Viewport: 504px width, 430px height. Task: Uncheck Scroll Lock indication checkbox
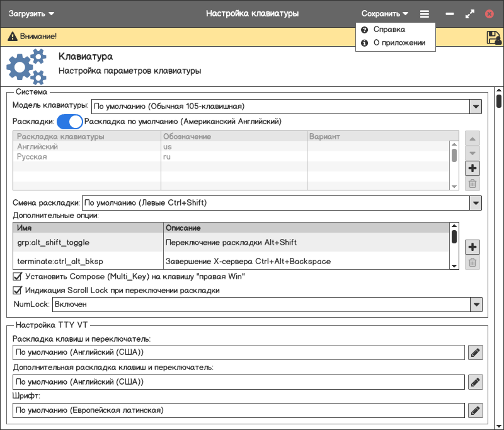point(18,291)
